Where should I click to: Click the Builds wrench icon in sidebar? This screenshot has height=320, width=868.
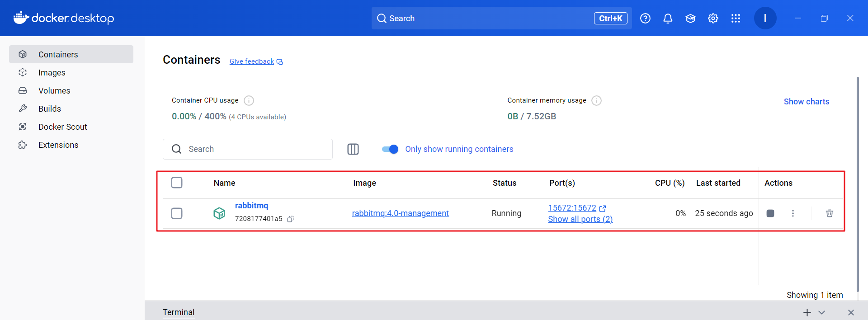23,108
